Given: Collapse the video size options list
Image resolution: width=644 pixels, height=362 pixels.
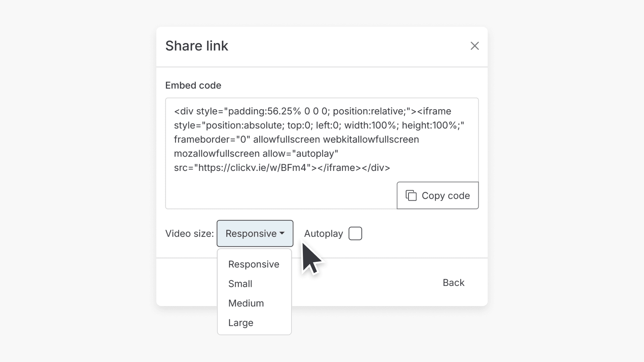Looking at the screenshot, I should [x=255, y=233].
